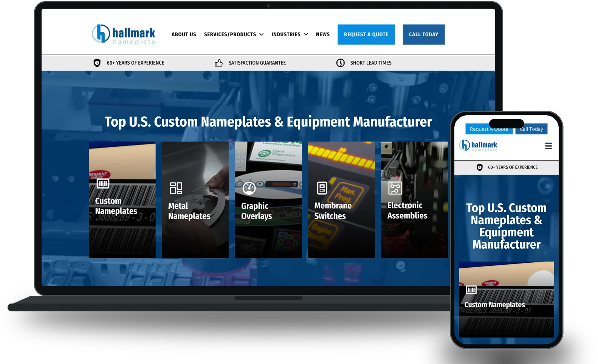Open the About Us menu item
598x364 pixels.
tap(184, 34)
